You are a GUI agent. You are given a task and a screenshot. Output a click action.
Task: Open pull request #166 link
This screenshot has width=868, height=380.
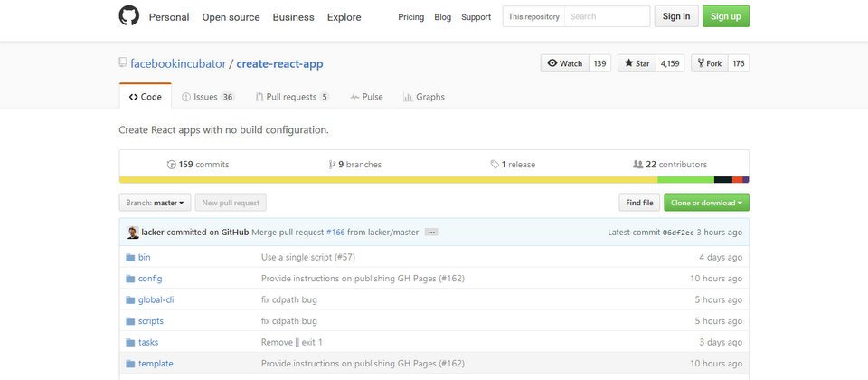[335, 233]
